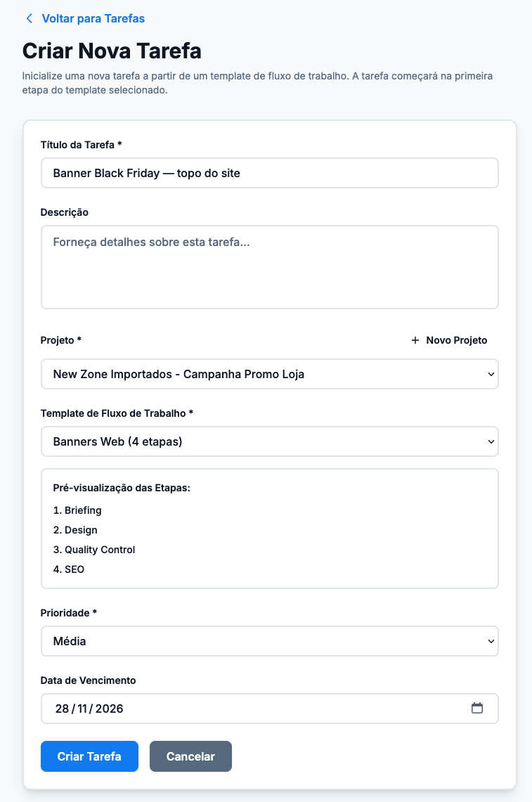Click the Prioridade field's chevron arrow
532x802 pixels.
[491, 641]
